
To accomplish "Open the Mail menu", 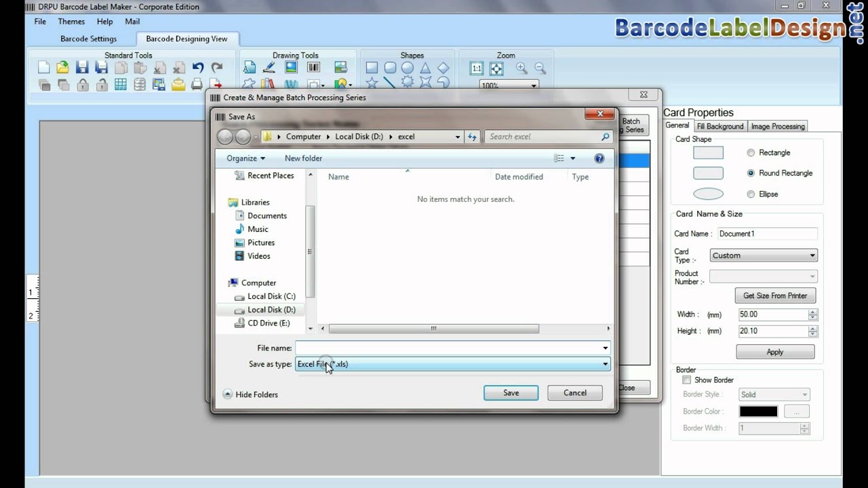I will coord(132,22).
